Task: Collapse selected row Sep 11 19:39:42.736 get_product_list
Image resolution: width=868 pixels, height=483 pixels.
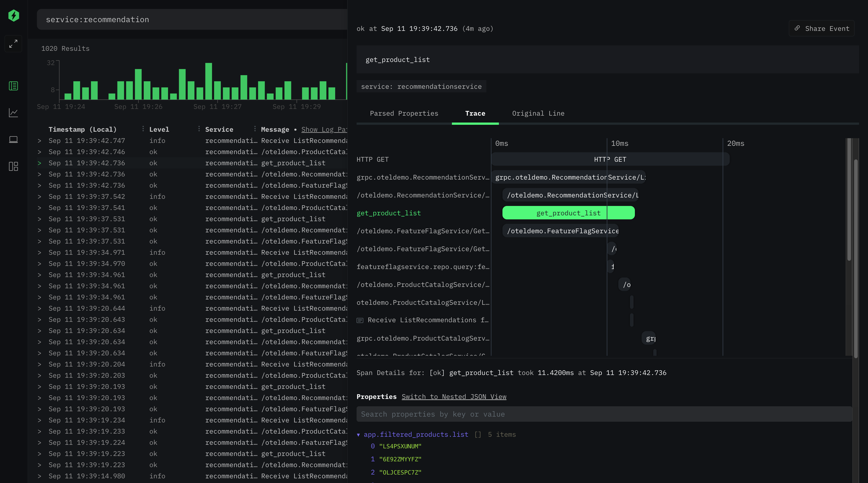Action: 39,163
